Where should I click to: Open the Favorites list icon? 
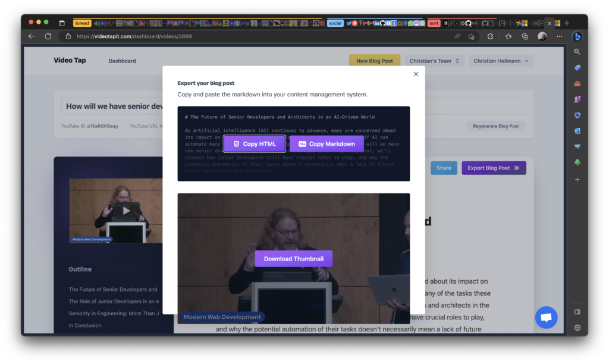click(x=508, y=36)
